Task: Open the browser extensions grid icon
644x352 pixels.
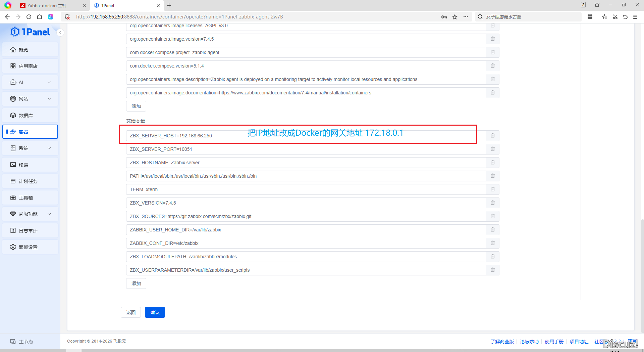Action: (590, 17)
